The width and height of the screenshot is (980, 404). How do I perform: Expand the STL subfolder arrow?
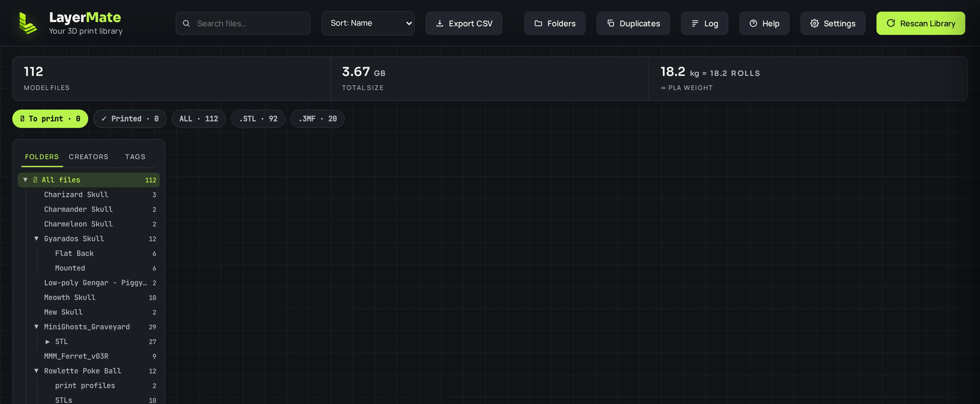[47, 342]
